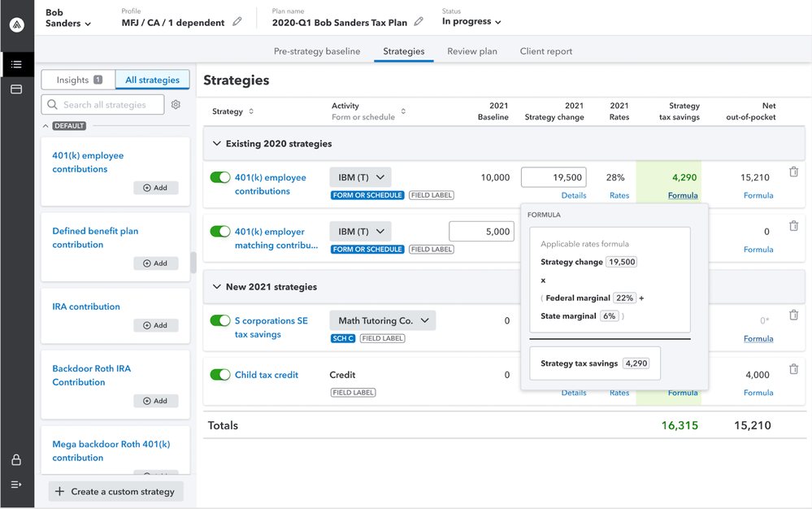
Task: Open strategy search settings gear
Action: click(176, 105)
